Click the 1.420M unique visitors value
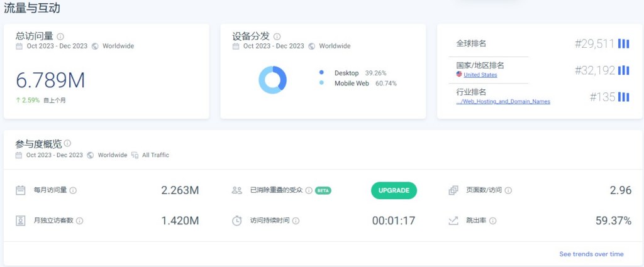Image resolution: width=644 pixels, height=267 pixels. point(180,221)
